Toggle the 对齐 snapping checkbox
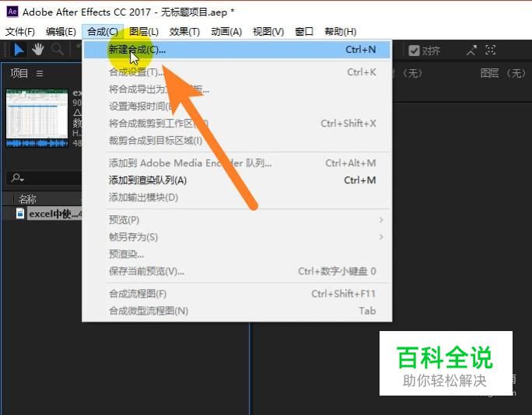The width and height of the screenshot is (532, 415). click(414, 51)
